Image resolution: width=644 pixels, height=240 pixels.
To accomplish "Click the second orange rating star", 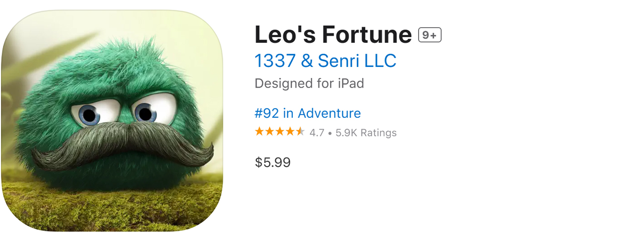I will click(270, 132).
